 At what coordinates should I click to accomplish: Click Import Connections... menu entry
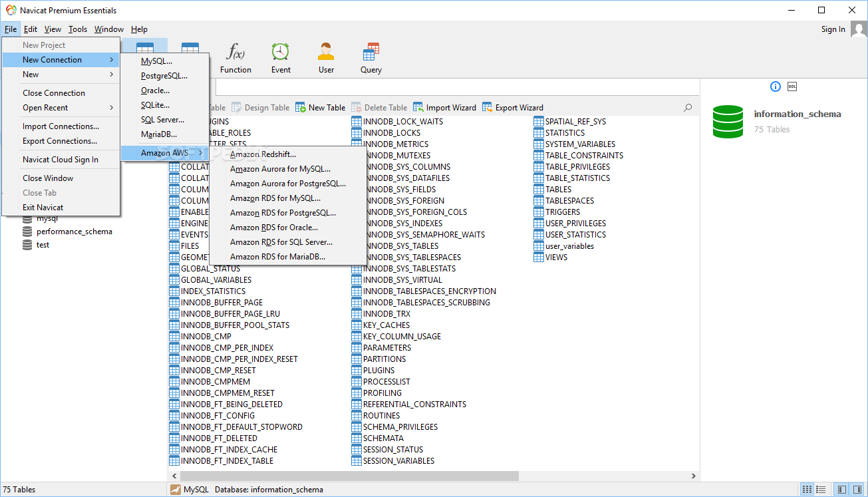coord(61,126)
